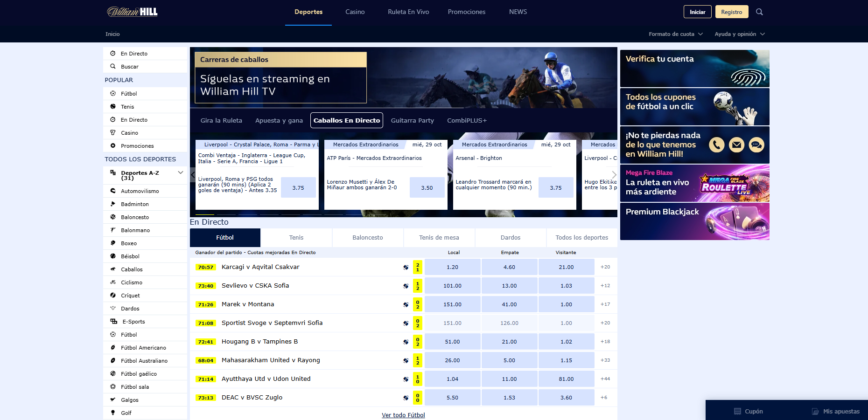The width and height of the screenshot is (868, 420).
Task: Open the Formato de cuota dropdown
Action: tap(676, 34)
